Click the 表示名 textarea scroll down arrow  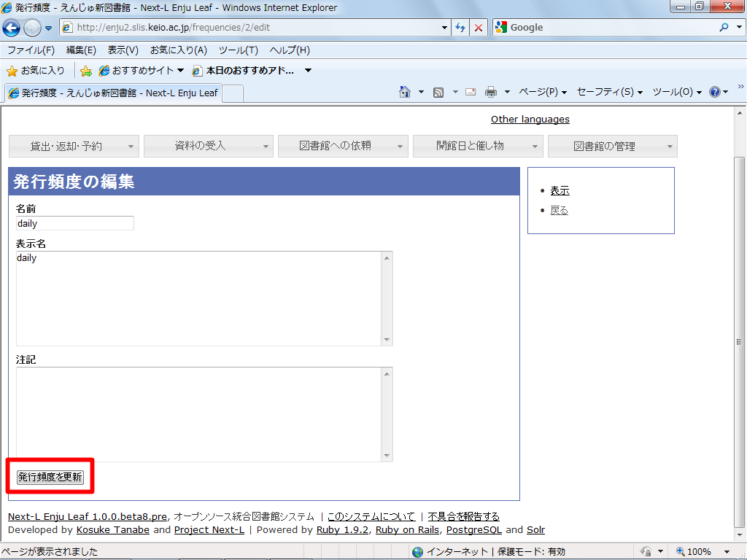pyautogui.click(x=387, y=340)
